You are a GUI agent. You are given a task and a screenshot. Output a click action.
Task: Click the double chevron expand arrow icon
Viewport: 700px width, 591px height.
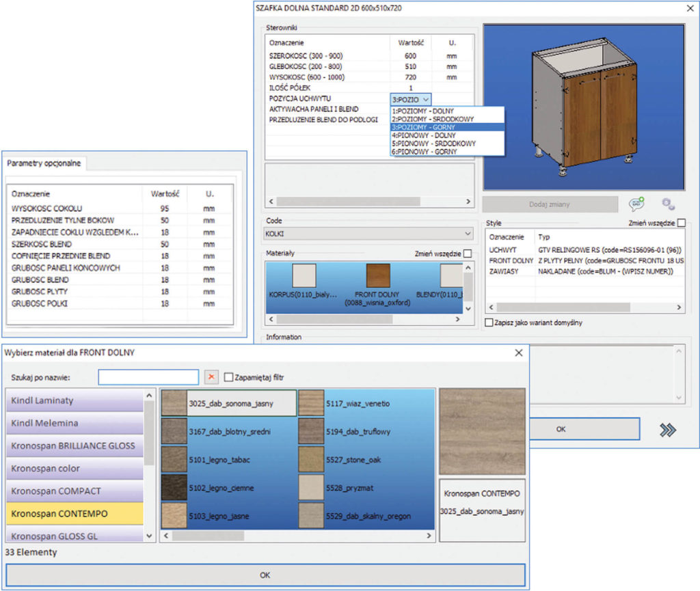(x=667, y=430)
